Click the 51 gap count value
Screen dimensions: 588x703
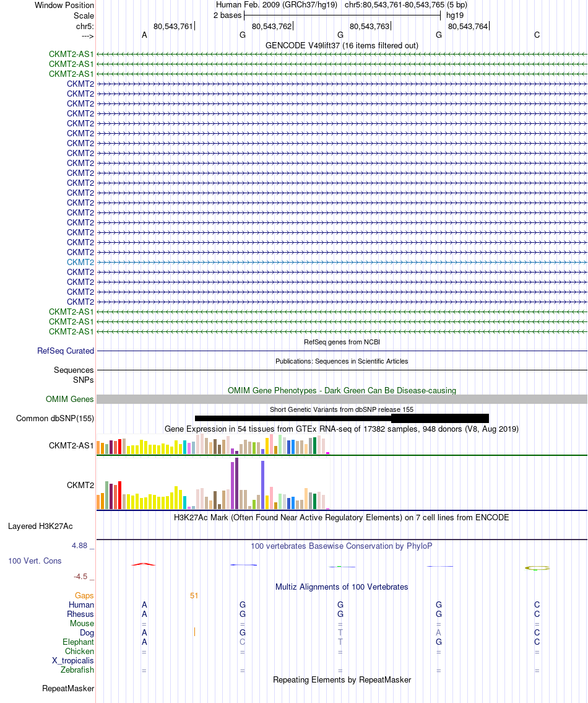click(x=194, y=595)
